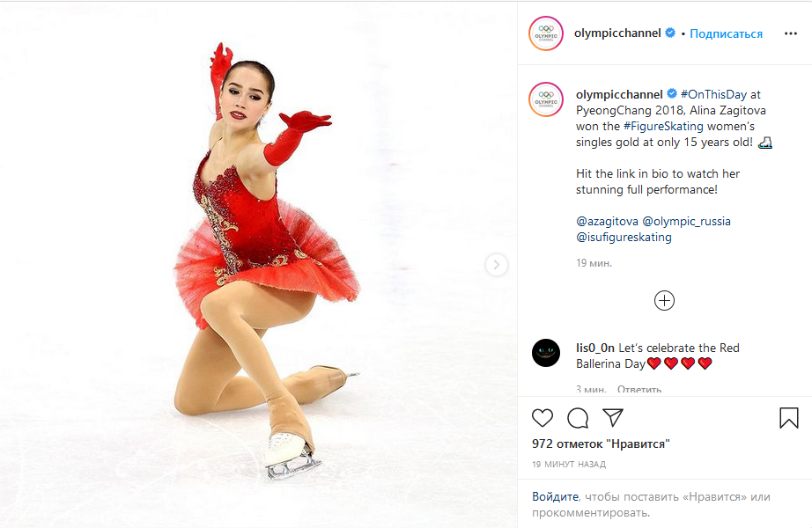Save post with bookmark icon
The height and width of the screenshot is (528, 812).
tap(789, 418)
